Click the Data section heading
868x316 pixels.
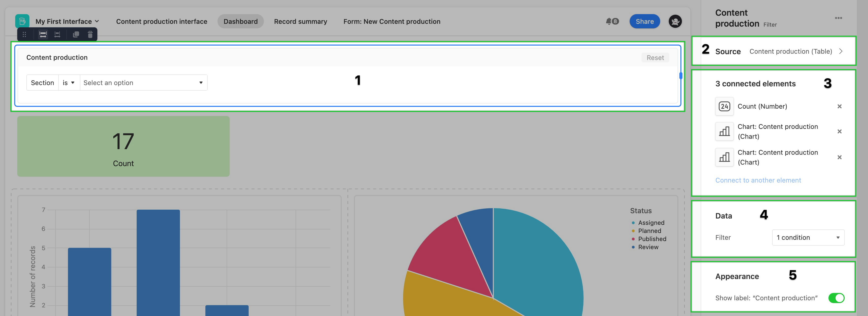coord(724,216)
